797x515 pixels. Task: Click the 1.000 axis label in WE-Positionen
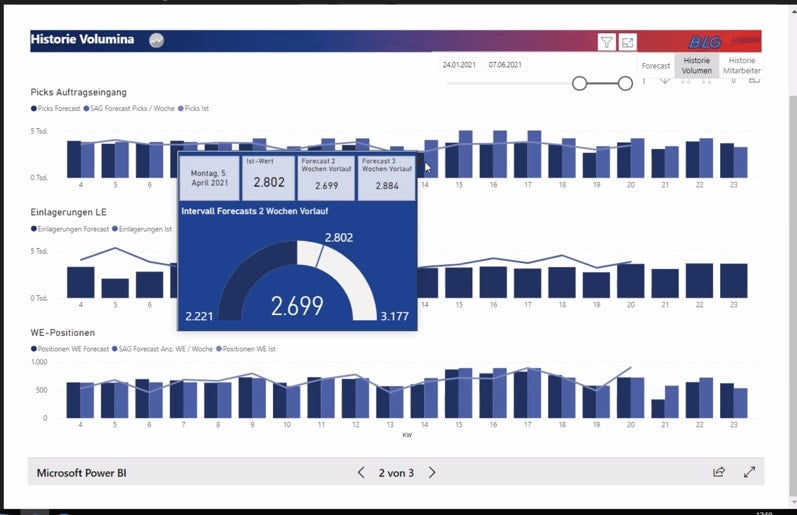click(x=39, y=362)
